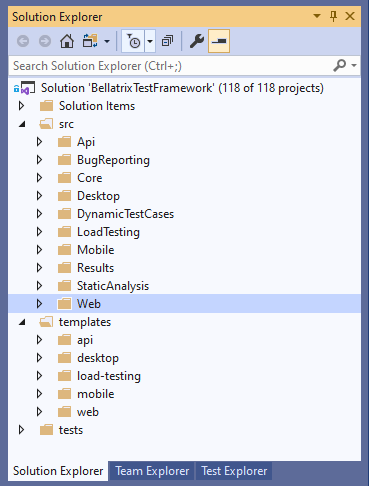The width and height of the screenshot is (369, 486).
Task: Open Properties via the wrench icon
Action: coord(196,41)
